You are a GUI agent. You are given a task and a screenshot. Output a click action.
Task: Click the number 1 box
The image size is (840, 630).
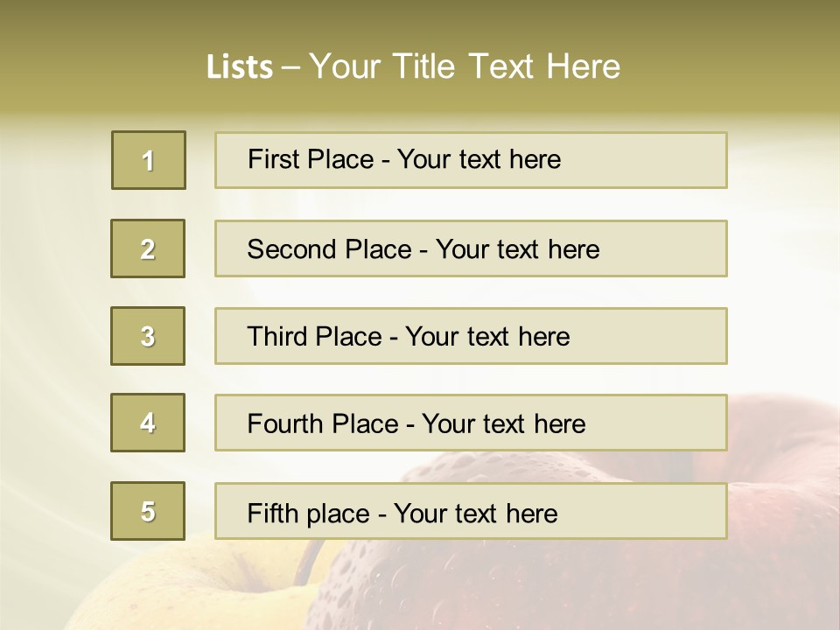coord(149,160)
